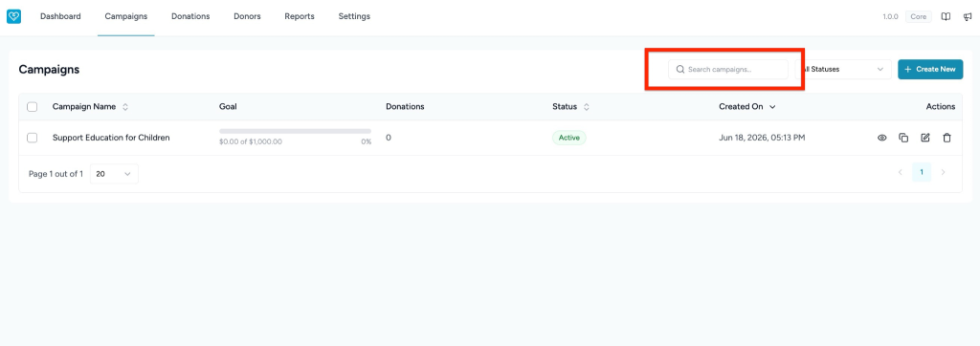Click the search magnifier icon
Viewport: 980px width, 346px height.
680,70
